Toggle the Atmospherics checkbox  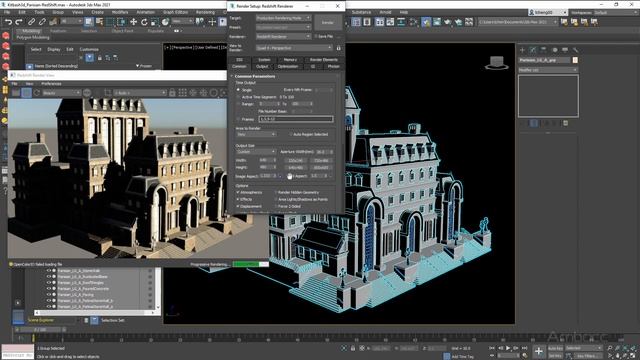(238, 192)
